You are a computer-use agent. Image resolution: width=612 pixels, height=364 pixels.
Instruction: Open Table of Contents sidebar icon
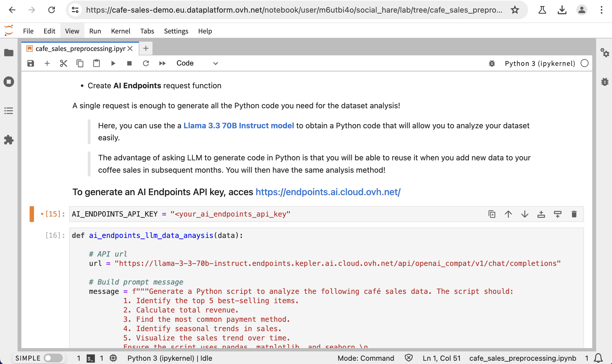pos(9,111)
